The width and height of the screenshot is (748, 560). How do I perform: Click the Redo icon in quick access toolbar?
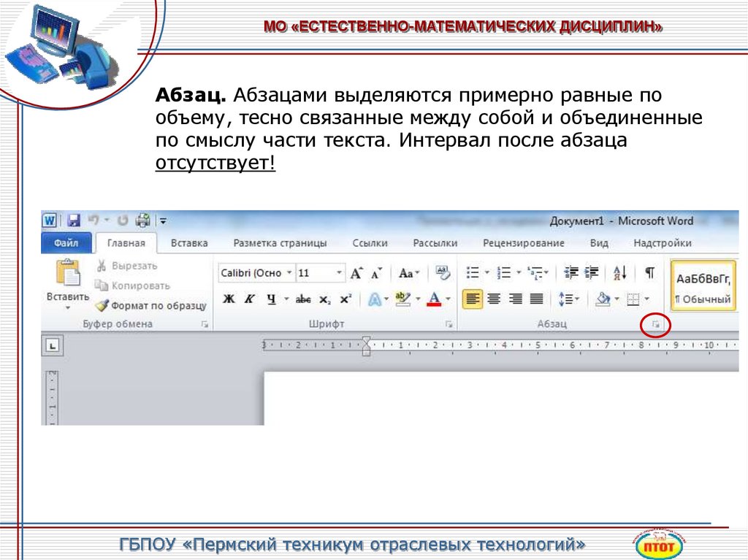[x=123, y=220]
